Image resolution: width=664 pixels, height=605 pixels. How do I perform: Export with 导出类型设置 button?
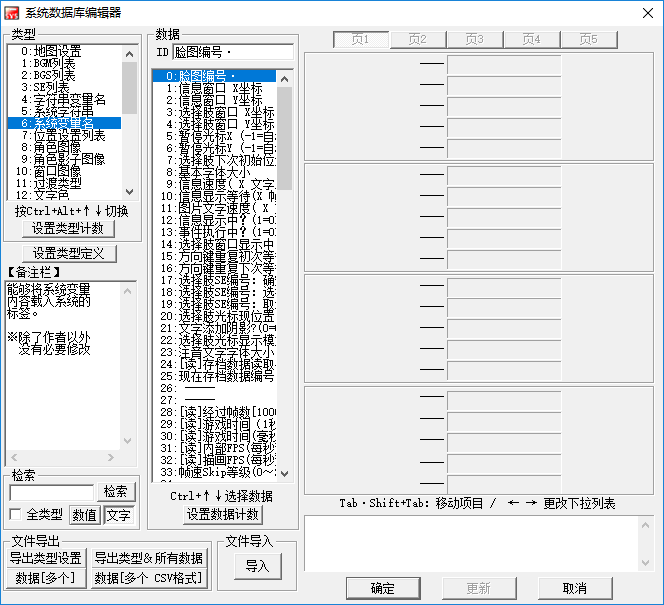tap(46, 558)
